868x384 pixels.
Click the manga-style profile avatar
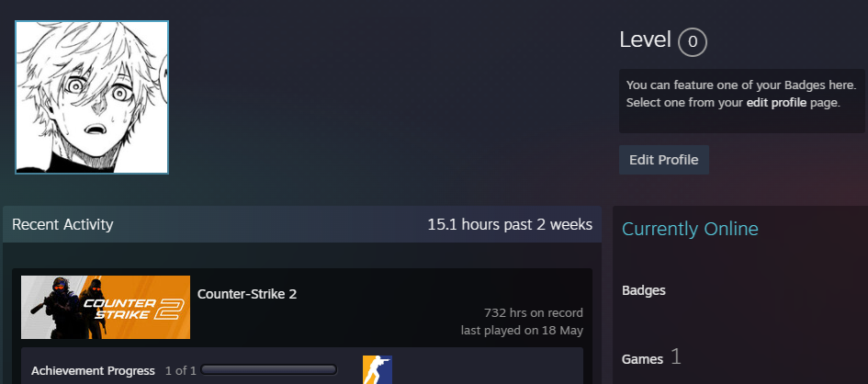point(92,97)
